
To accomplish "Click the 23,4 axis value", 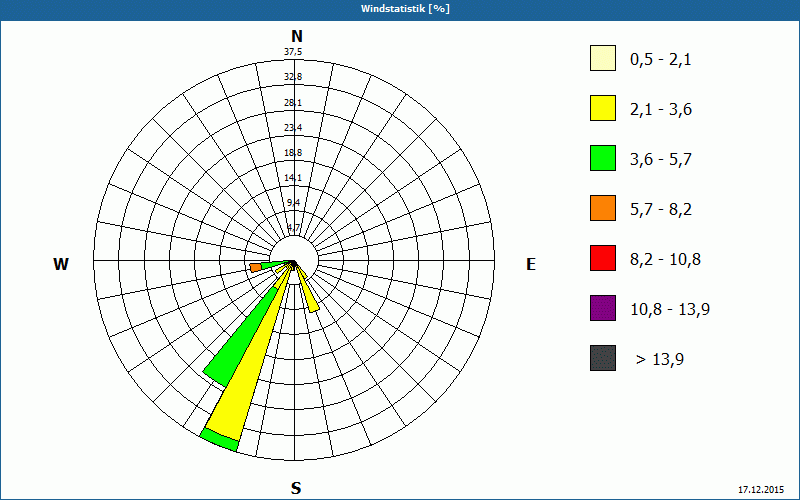I will pos(293,128).
